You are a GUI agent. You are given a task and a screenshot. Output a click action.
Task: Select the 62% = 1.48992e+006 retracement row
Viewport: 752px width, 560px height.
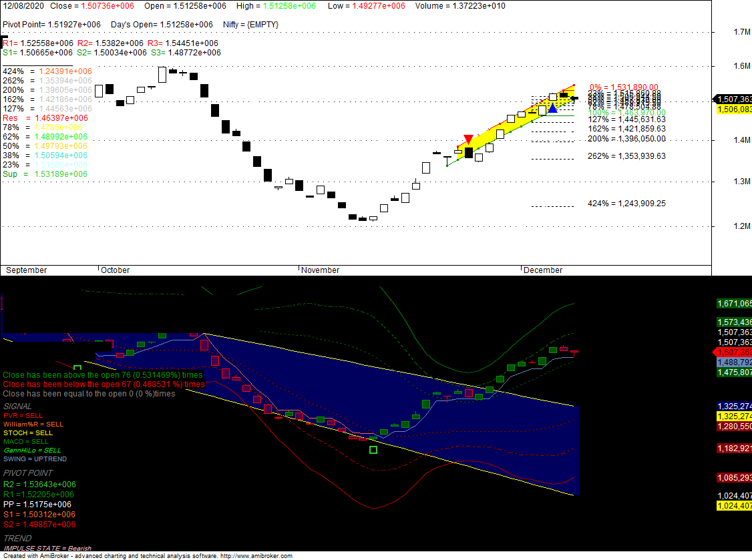45,137
